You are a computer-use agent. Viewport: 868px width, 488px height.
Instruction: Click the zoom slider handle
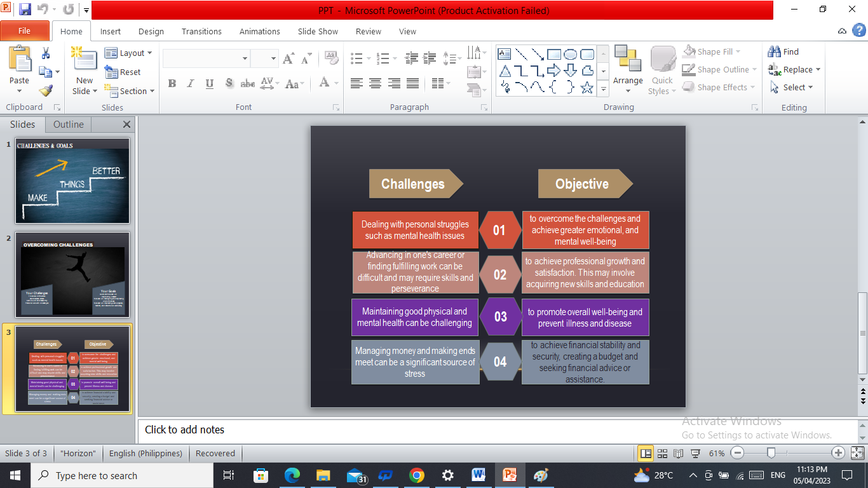(x=771, y=453)
